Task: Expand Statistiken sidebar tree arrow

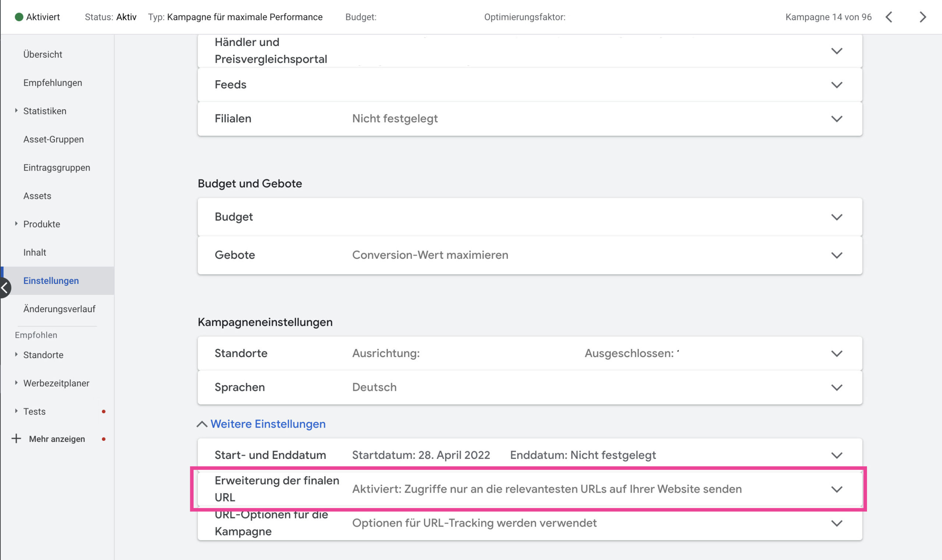Action: [x=16, y=111]
